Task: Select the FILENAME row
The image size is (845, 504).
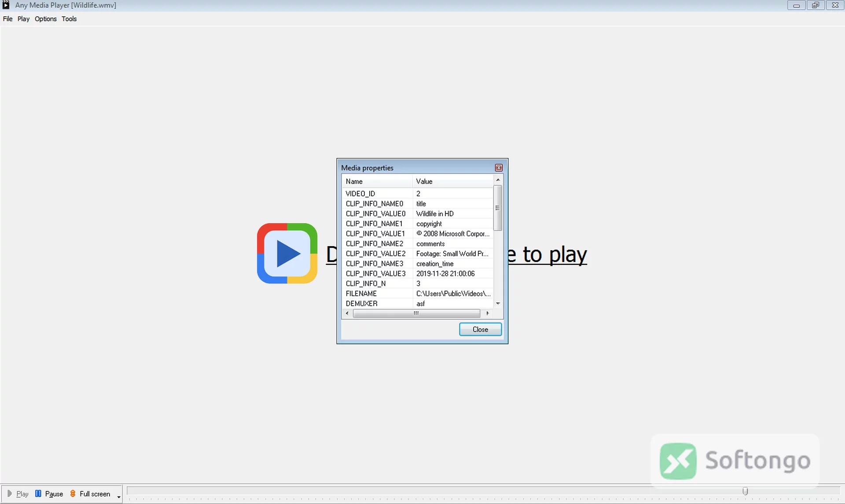Action: point(418,294)
